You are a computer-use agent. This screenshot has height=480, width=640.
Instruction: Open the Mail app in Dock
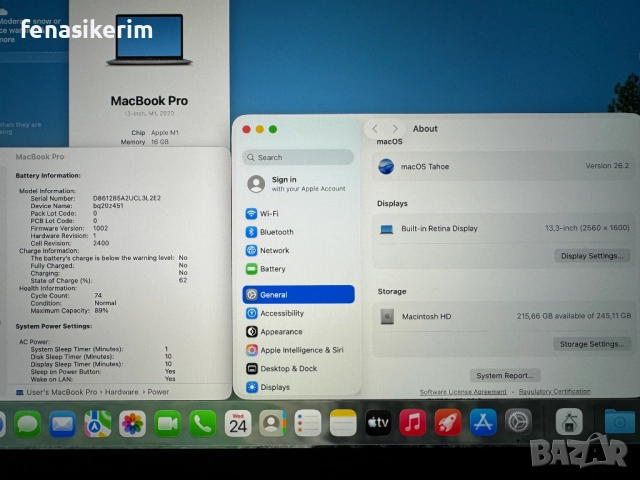pos(62,424)
